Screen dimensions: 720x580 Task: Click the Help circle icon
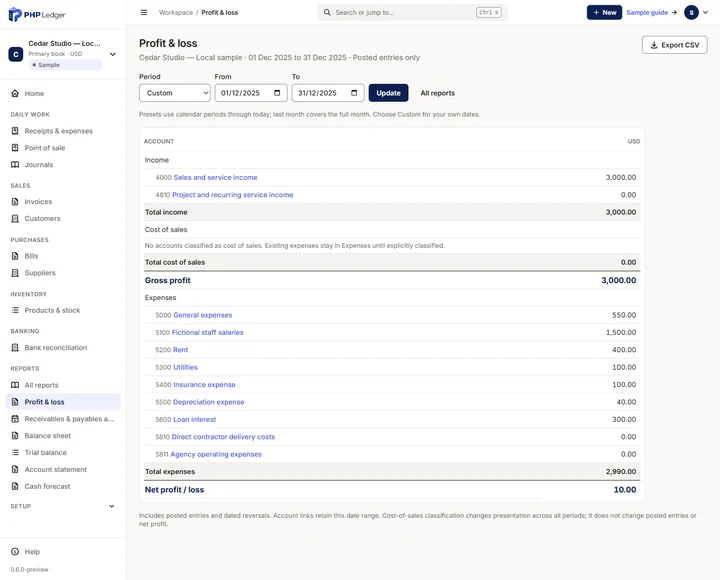click(x=15, y=552)
